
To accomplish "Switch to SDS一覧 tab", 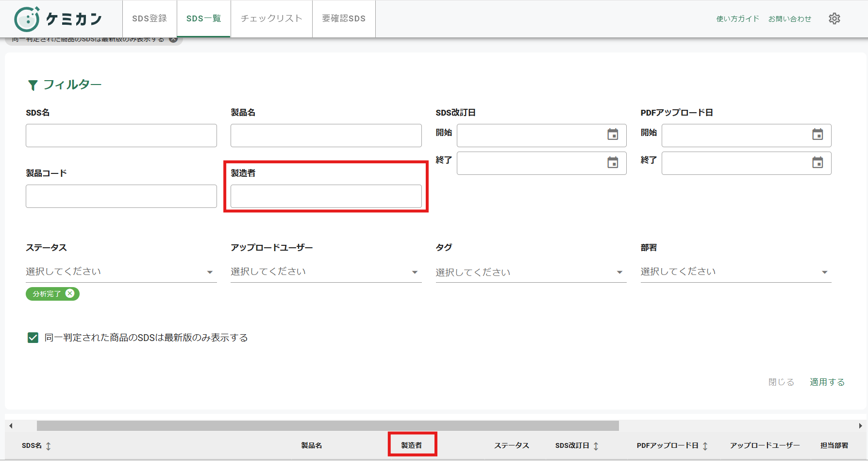I will [x=204, y=18].
